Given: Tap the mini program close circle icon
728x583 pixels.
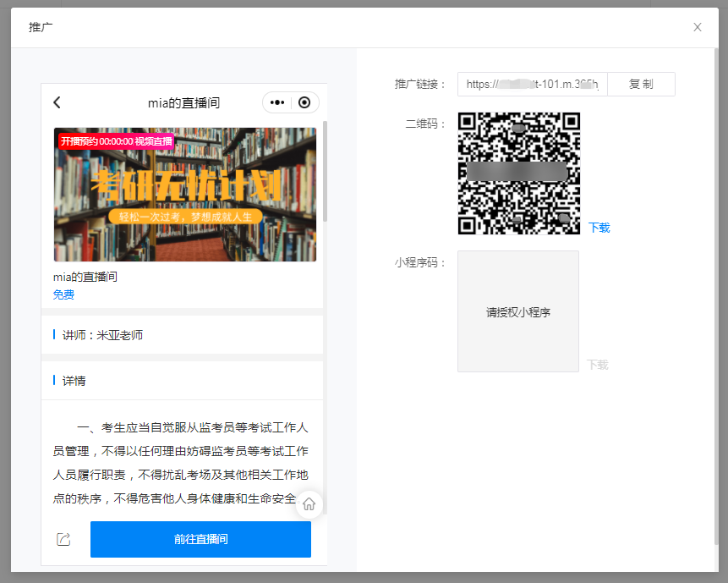Looking at the screenshot, I should pyautogui.click(x=304, y=102).
